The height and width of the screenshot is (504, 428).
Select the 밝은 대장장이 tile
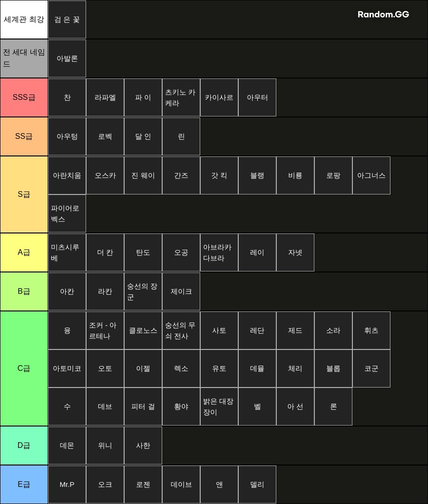click(x=219, y=407)
